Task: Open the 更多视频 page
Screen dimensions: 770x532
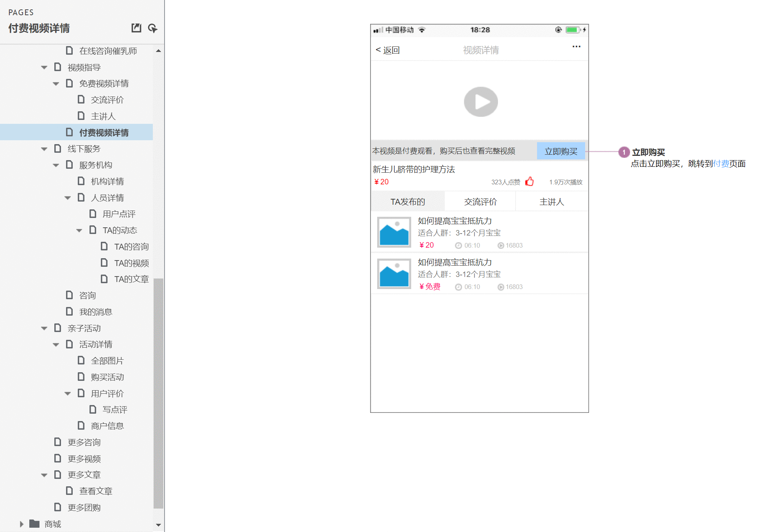Action: click(x=84, y=459)
